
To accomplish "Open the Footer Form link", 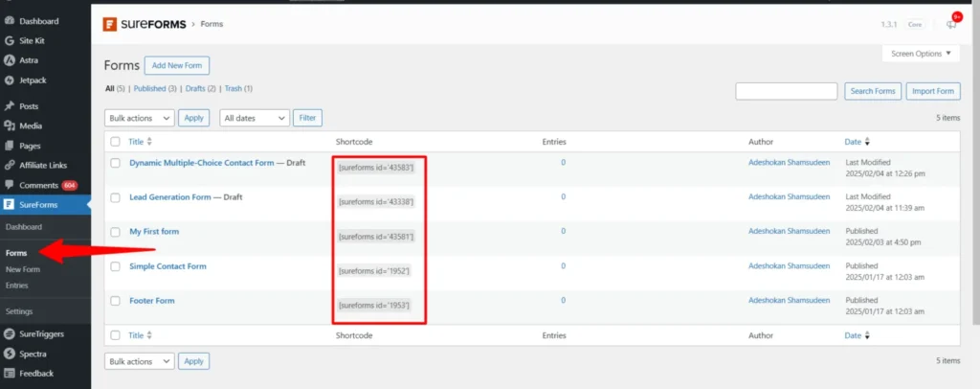I will tap(152, 301).
